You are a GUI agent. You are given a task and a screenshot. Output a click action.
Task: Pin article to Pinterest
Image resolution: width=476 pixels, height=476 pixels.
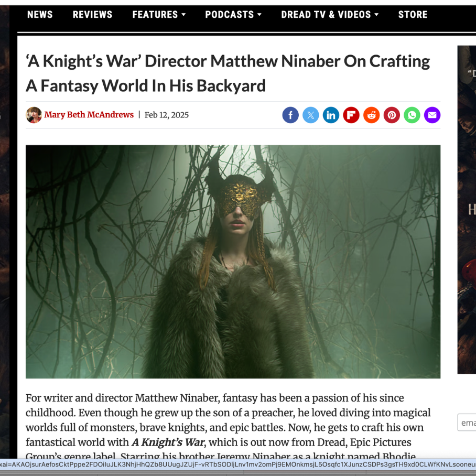pos(392,115)
